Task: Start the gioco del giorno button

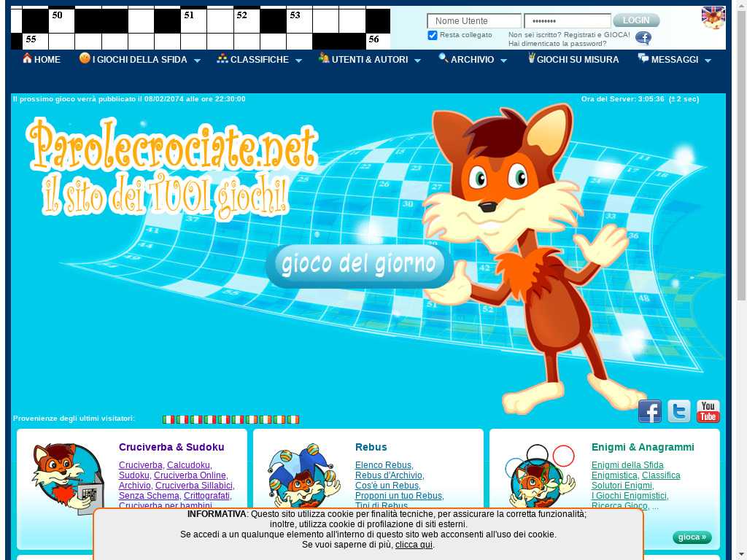Action: pos(359,265)
